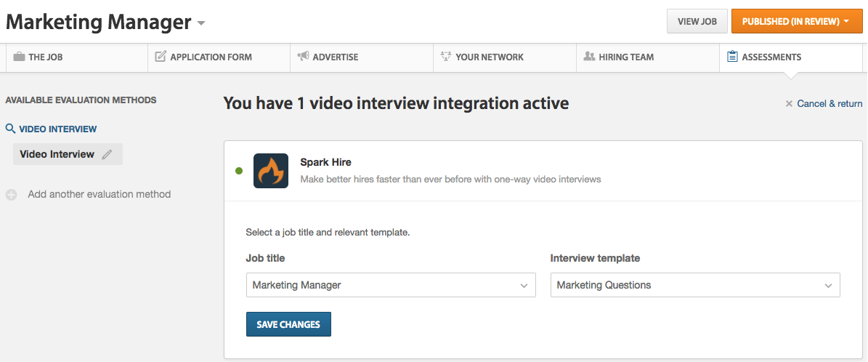Open the Job title dropdown
Screen dimensions: 868x362
click(x=391, y=286)
